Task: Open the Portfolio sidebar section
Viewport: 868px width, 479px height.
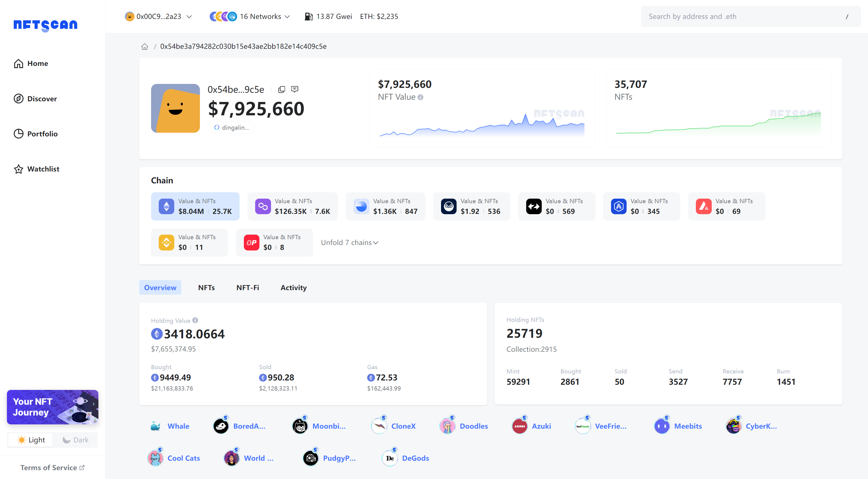Action: click(42, 134)
